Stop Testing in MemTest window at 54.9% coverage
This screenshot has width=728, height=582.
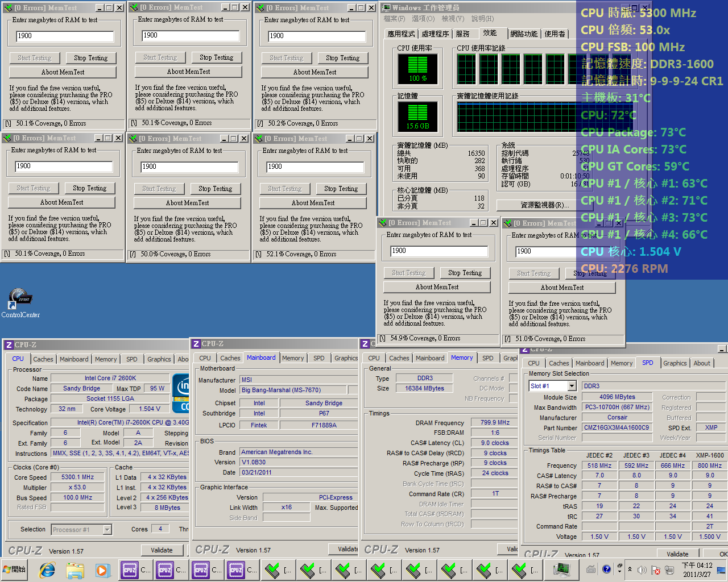point(465,273)
